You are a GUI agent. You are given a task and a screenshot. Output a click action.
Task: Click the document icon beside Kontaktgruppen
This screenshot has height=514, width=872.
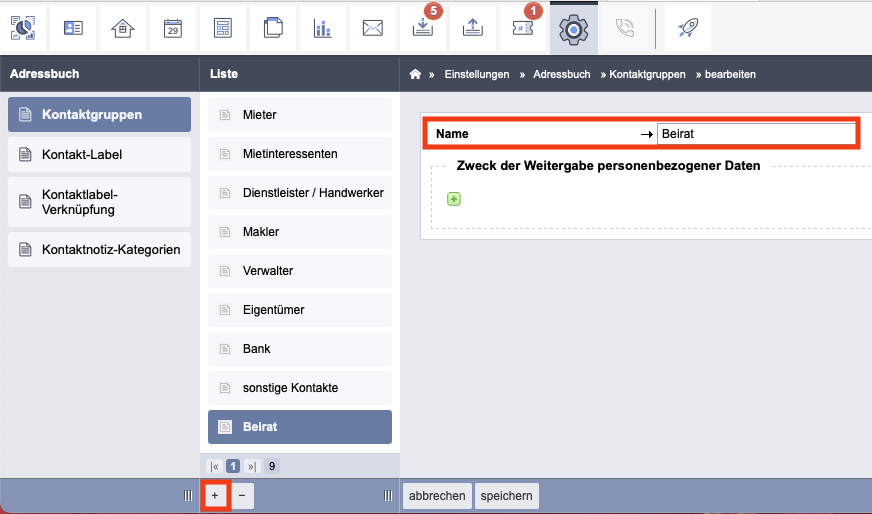point(25,114)
